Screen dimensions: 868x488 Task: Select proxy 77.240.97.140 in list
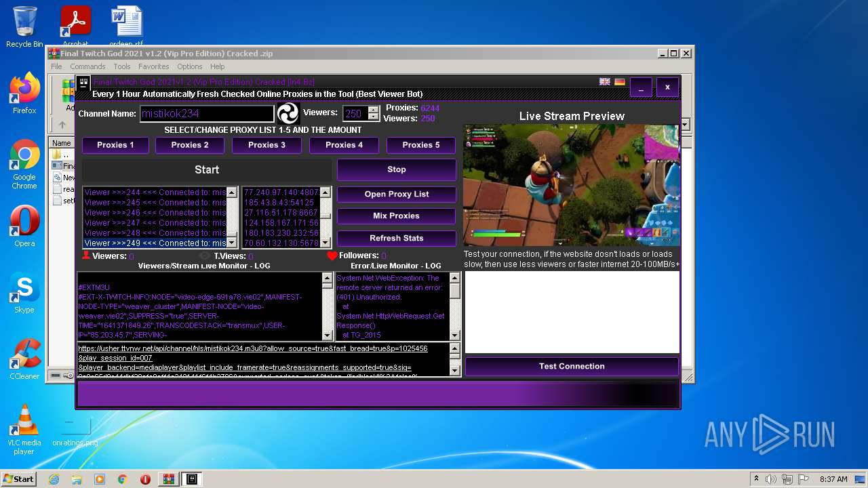click(x=281, y=192)
